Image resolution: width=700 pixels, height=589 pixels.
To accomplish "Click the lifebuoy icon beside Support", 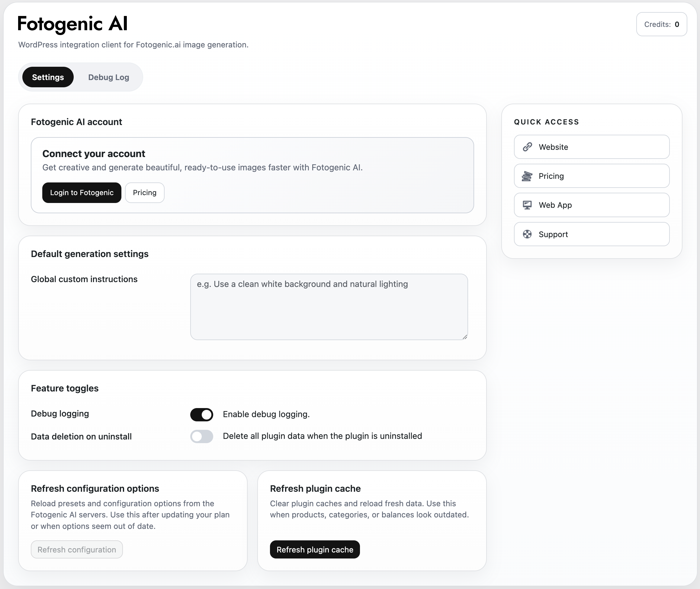I will 527,234.
